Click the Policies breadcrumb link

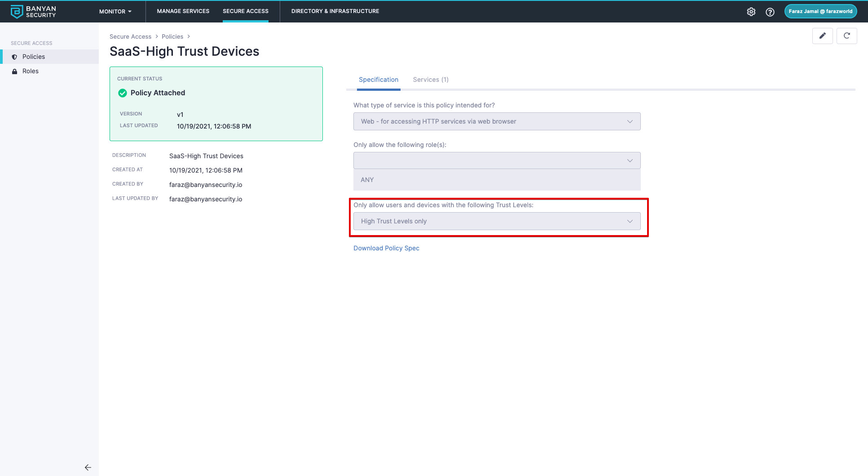[x=172, y=37]
